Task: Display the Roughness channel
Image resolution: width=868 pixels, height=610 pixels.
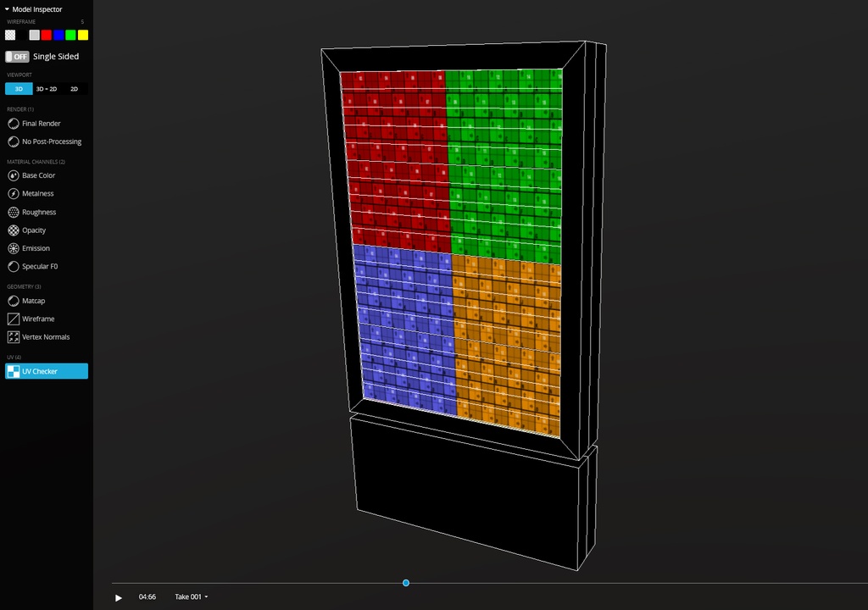Action: pos(14,212)
